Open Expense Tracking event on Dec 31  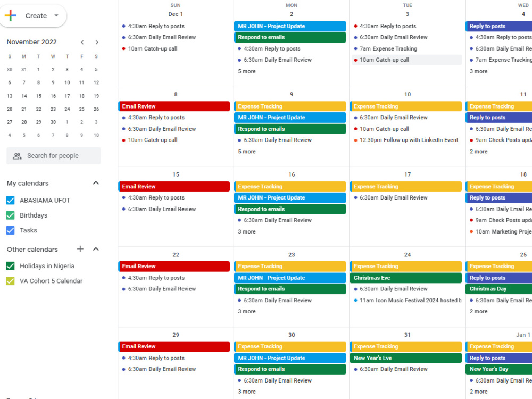pyautogui.click(x=406, y=346)
